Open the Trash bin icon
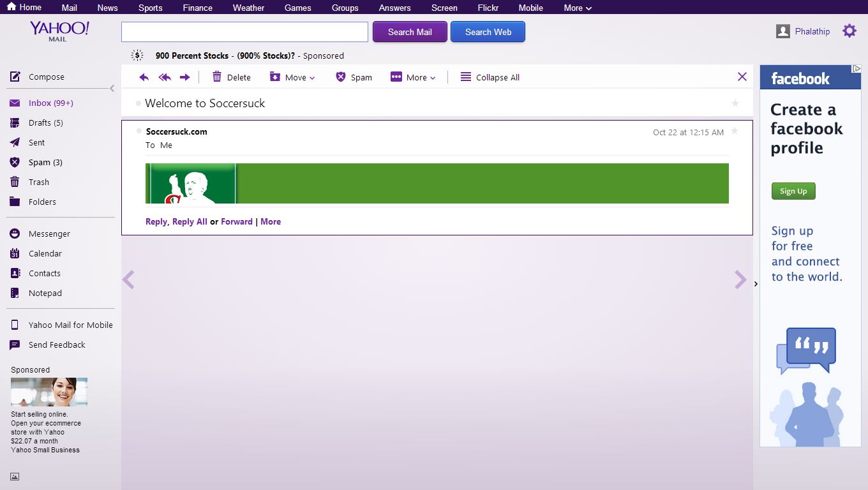868x490 pixels. click(15, 182)
